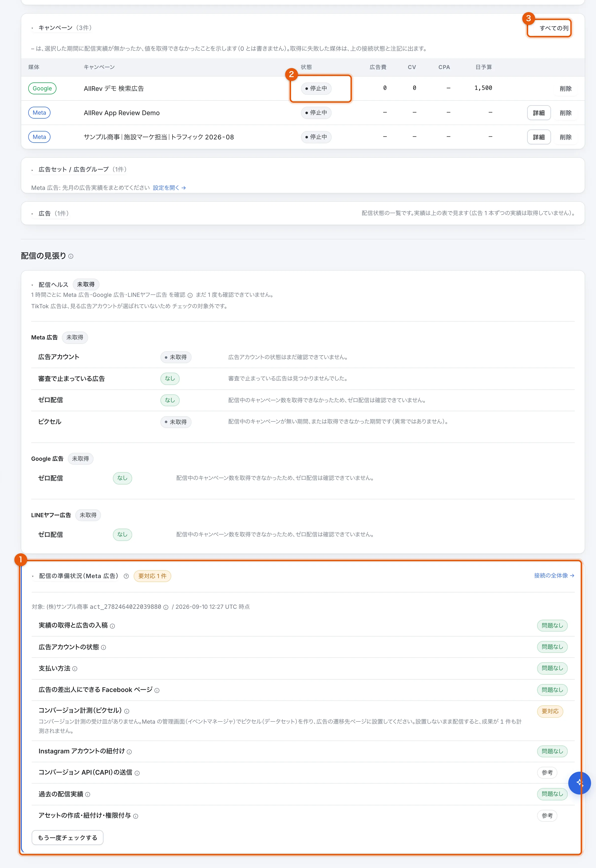Click 未取得 badge next to Google 広告 heading
The height and width of the screenshot is (868, 596).
[x=80, y=458]
